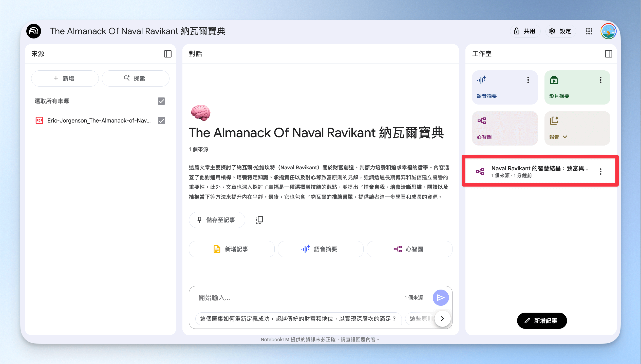Collapse the 工作室 studio panel
Image resolution: width=641 pixels, height=364 pixels.
pyautogui.click(x=609, y=54)
